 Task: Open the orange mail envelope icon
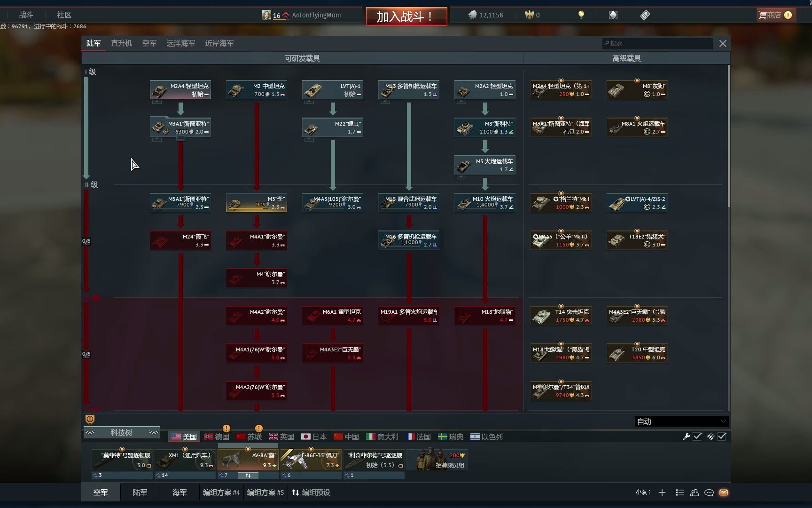pyautogui.click(x=724, y=492)
